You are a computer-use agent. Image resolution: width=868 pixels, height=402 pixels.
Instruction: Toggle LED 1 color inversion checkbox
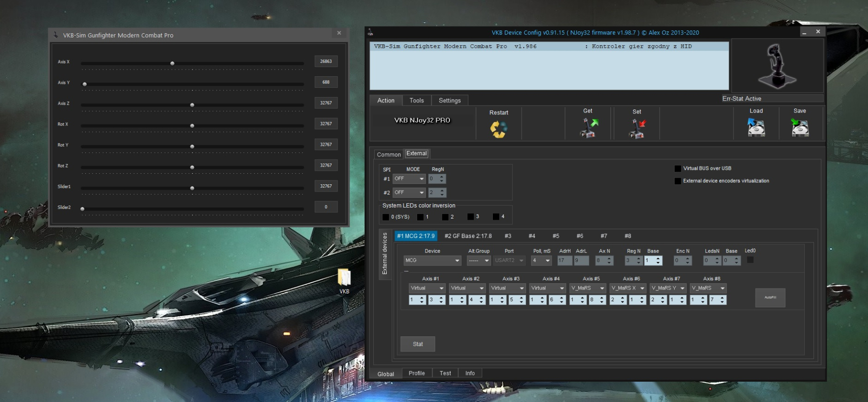pos(420,217)
